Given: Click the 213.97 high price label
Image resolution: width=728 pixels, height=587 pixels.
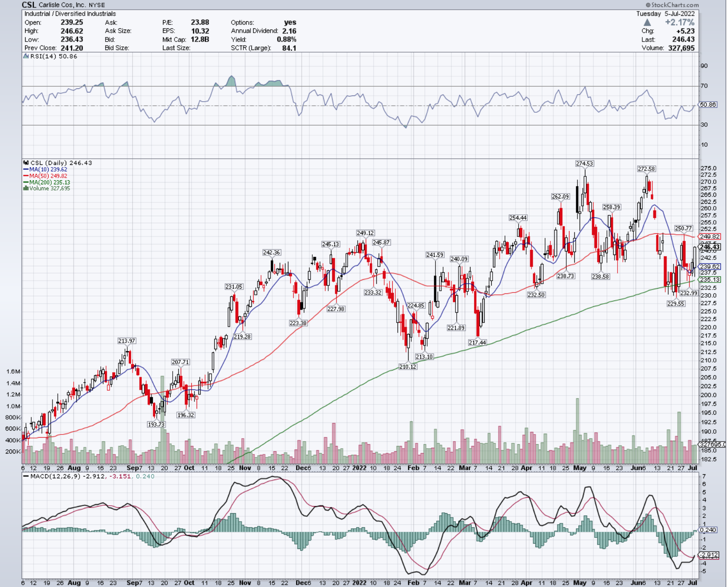Looking at the screenshot, I should (x=127, y=341).
